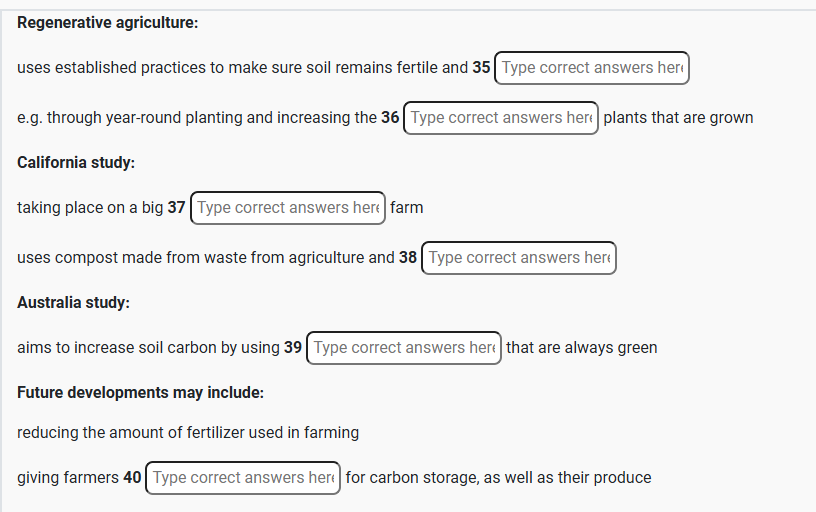Activate the answer field numbered 39
Viewport: 816px width, 512px height.
tap(404, 348)
